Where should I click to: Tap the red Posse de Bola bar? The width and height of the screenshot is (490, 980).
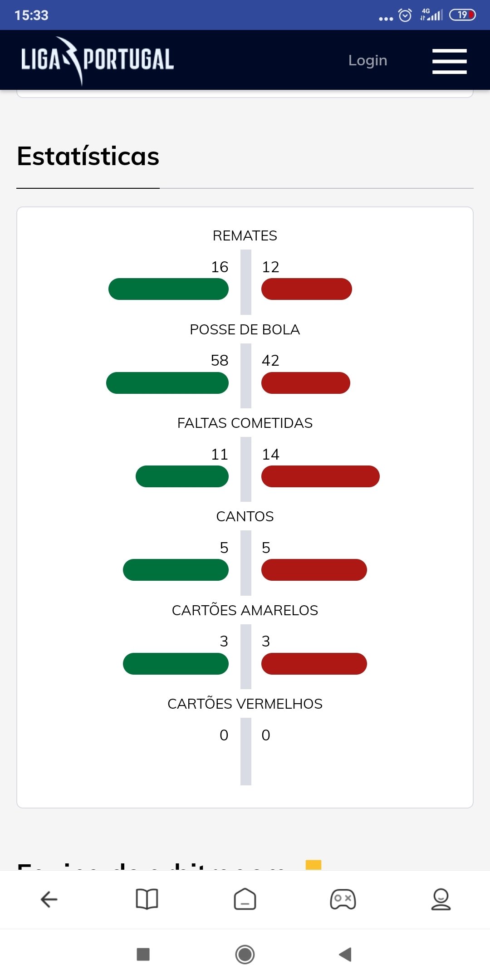(306, 383)
